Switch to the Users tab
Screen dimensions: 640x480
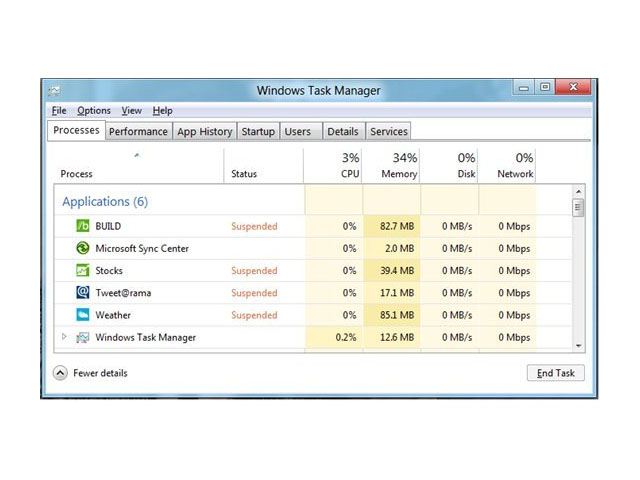pyautogui.click(x=301, y=131)
